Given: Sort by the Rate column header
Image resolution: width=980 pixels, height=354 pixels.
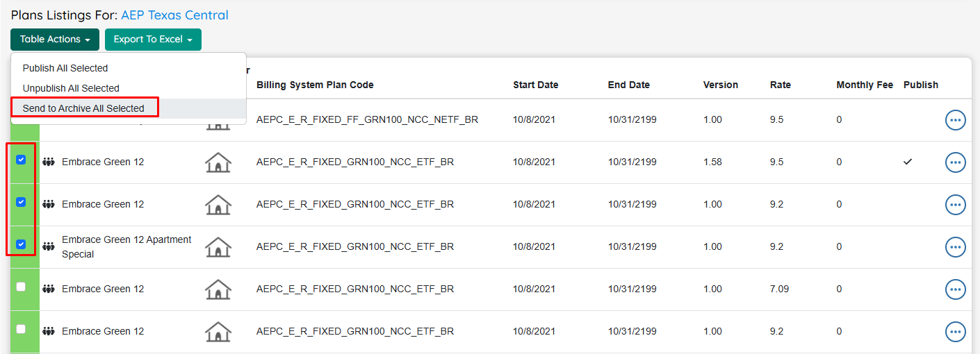Looking at the screenshot, I should point(781,85).
